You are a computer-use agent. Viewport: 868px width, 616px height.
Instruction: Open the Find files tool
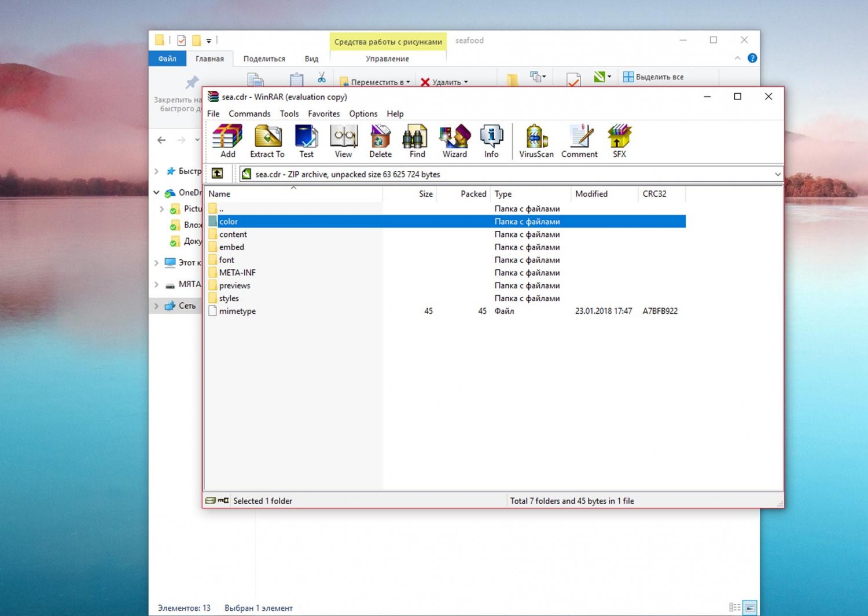click(417, 141)
